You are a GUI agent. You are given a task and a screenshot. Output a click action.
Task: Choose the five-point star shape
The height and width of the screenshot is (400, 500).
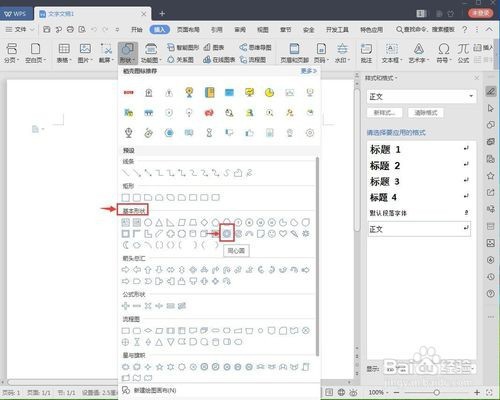(159, 367)
